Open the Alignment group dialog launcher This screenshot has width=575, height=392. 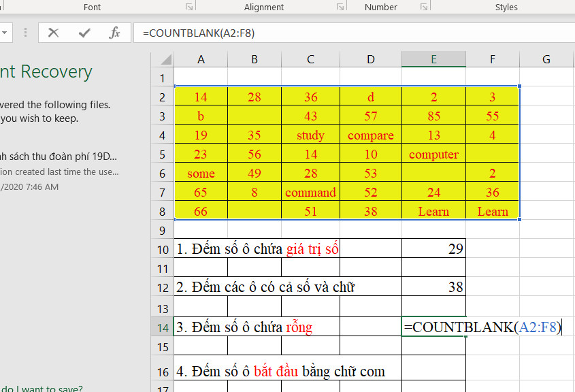click(x=340, y=7)
